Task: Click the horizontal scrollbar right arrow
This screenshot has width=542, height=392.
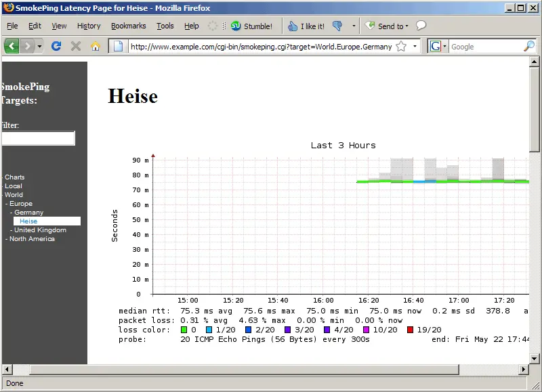Action: tap(524, 369)
